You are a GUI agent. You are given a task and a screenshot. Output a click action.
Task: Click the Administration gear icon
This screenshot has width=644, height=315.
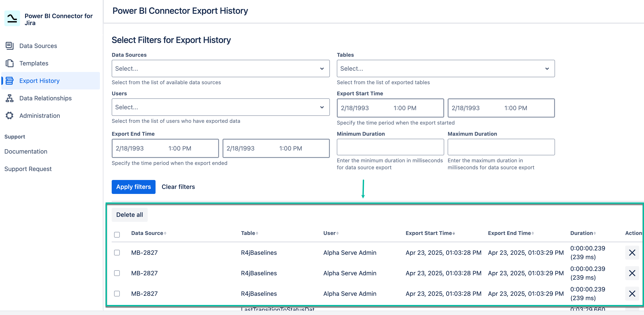pos(9,115)
